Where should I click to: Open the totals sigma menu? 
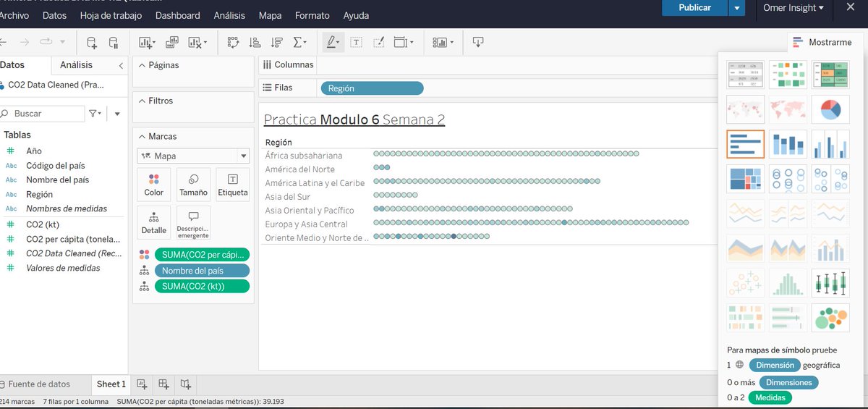pos(299,43)
